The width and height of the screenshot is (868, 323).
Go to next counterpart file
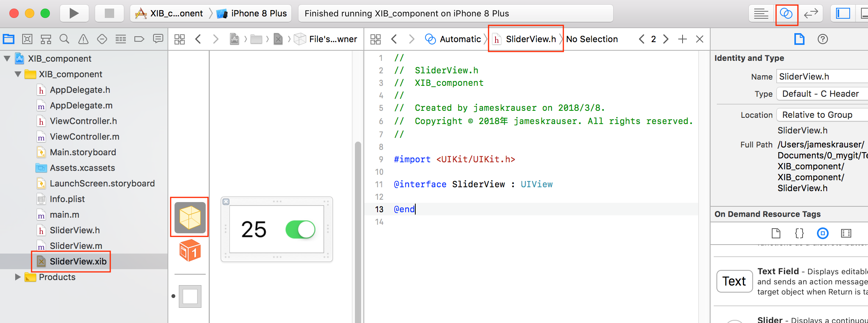click(666, 39)
